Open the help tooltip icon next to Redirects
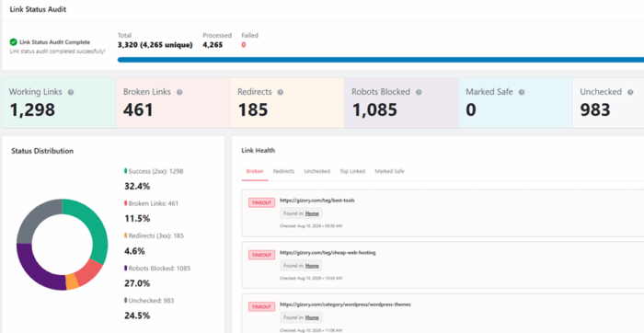644x333 pixels. click(x=281, y=92)
